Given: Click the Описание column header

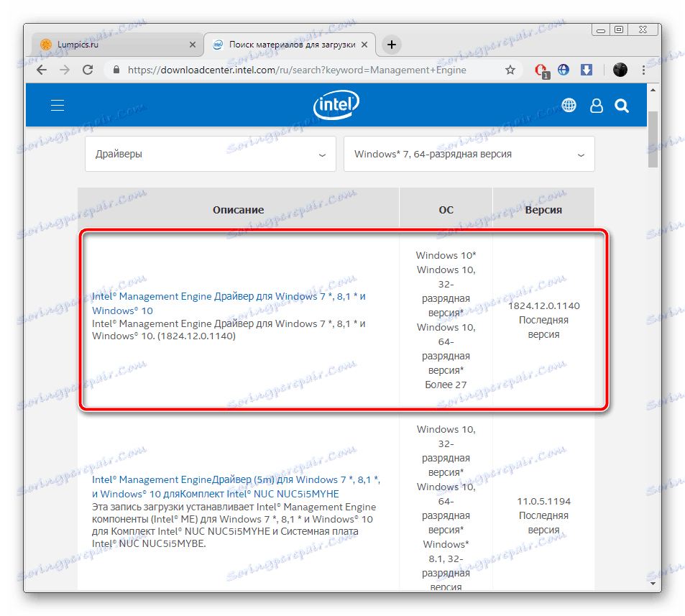Looking at the screenshot, I should point(238,210).
